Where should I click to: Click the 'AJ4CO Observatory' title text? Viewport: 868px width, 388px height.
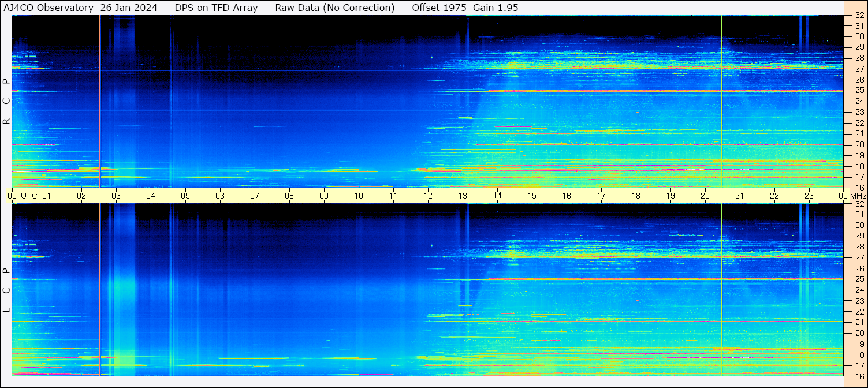coord(49,8)
